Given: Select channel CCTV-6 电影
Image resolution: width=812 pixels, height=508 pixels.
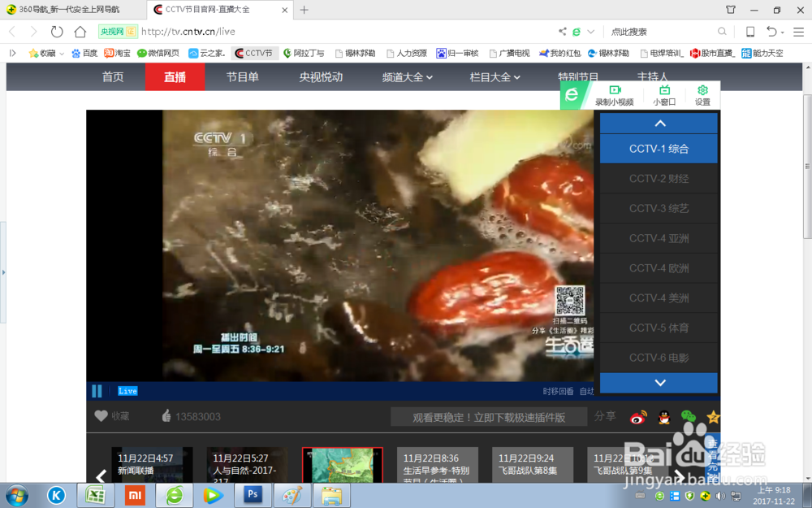Looking at the screenshot, I should (x=659, y=358).
